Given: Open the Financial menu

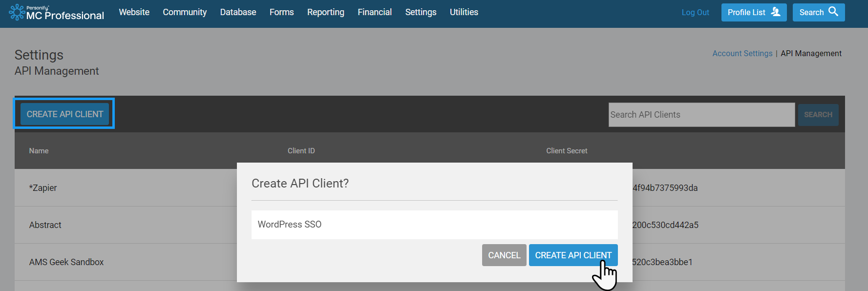Looking at the screenshot, I should [x=375, y=12].
